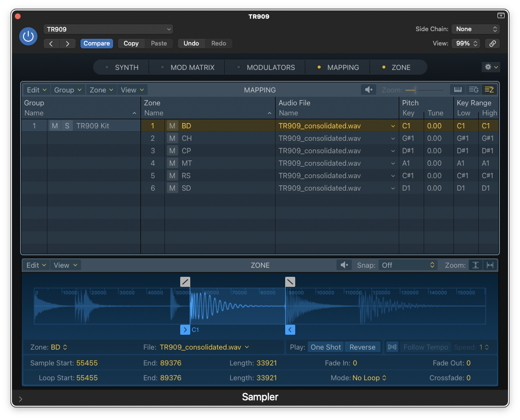
Task: Go to the previous preset arrow
Action: click(x=51, y=44)
